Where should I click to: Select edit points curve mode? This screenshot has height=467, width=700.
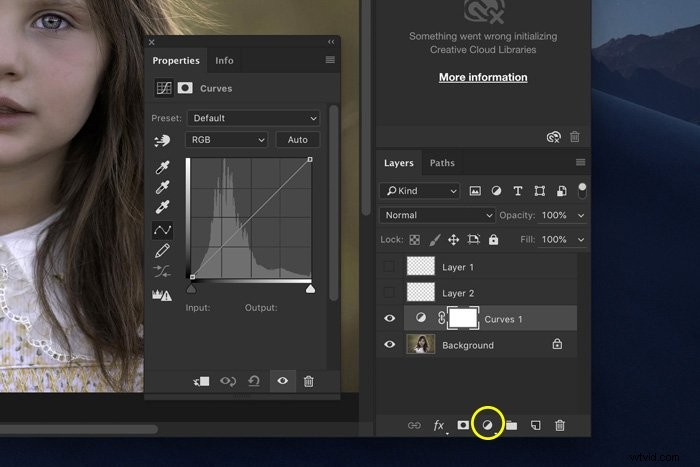click(162, 230)
